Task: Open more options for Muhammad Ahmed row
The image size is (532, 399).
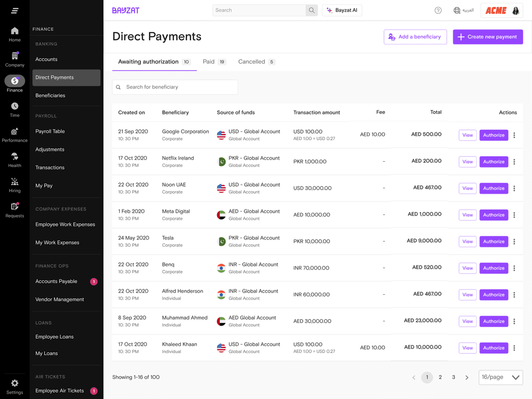Action: pos(514,321)
